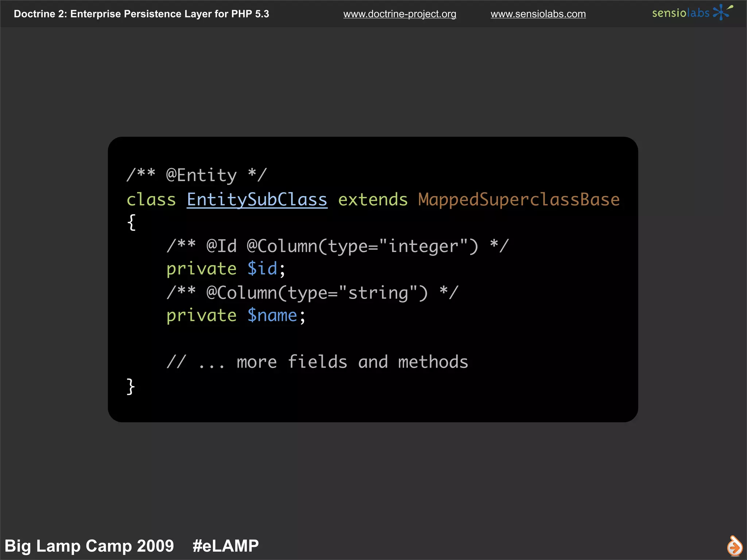
Task: Open the www.doctrine-project.org link
Action: coord(399,14)
